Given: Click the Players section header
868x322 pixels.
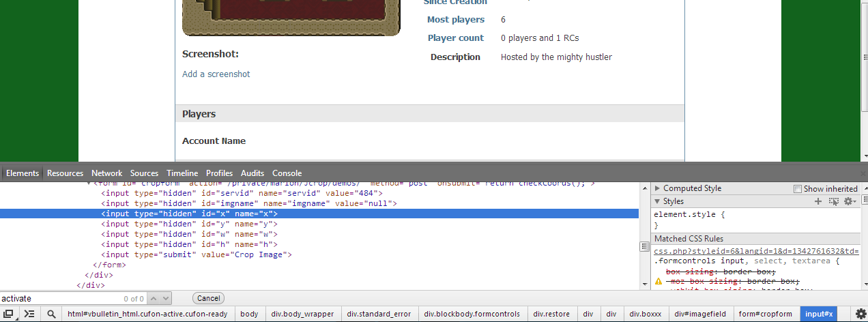Looking at the screenshot, I should pyautogui.click(x=430, y=114).
